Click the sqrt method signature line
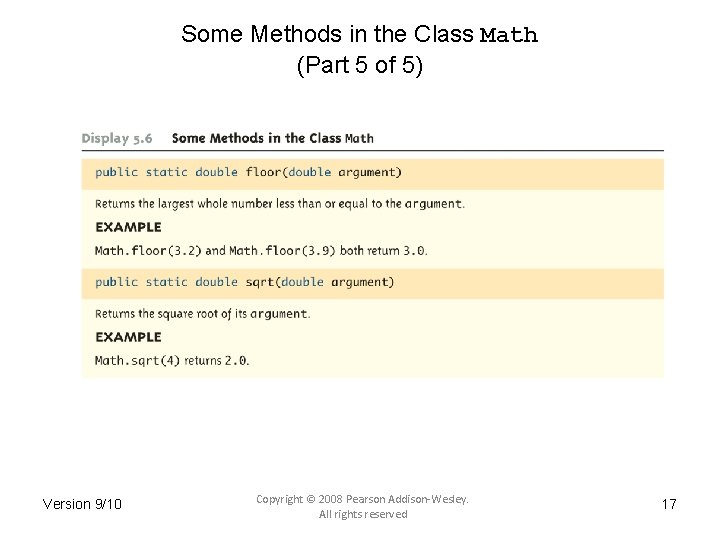 [x=244, y=282]
